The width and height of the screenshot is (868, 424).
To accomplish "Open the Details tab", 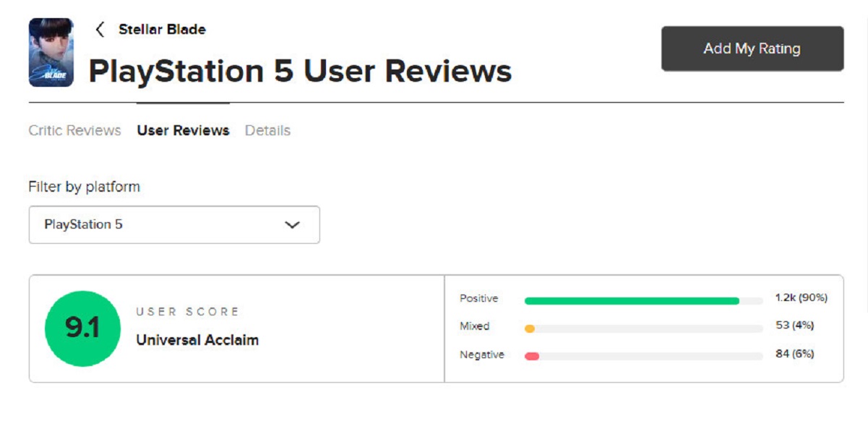I will pyautogui.click(x=267, y=131).
